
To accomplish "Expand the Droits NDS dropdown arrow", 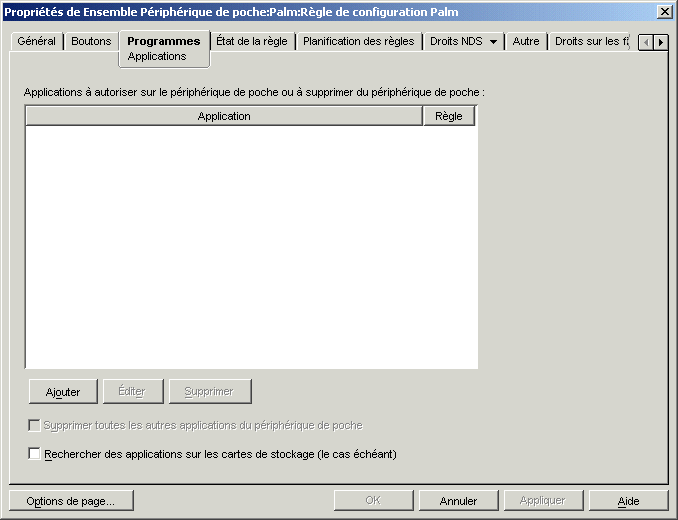I will pos(493,42).
